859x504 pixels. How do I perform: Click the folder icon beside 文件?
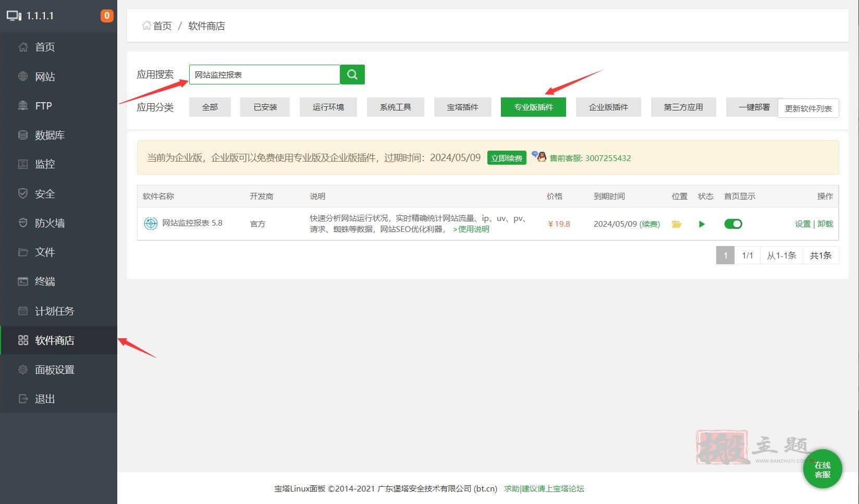pos(23,252)
